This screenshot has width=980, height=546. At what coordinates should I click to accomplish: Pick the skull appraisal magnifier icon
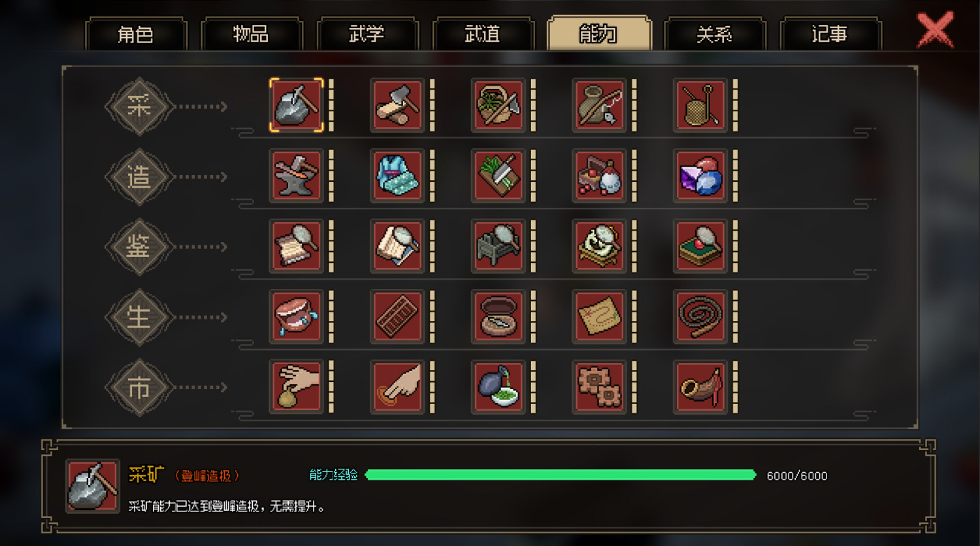tap(599, 247)
